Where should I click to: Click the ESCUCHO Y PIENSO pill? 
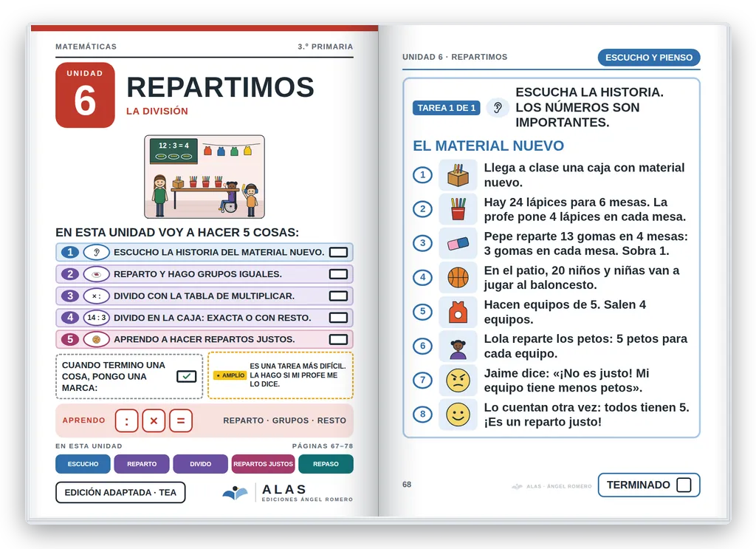[x=649, y=58]
